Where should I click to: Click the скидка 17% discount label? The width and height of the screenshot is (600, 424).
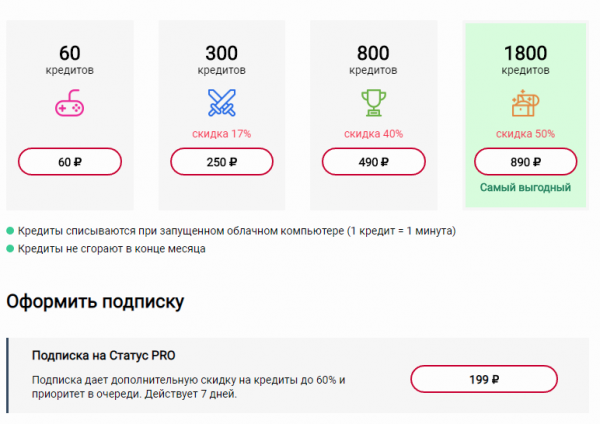point(221,134)
